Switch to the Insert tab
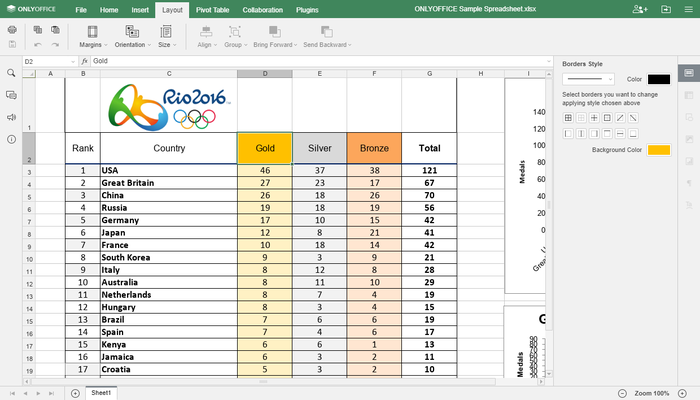Screen dimensions: 700x400 pos(140,10)
